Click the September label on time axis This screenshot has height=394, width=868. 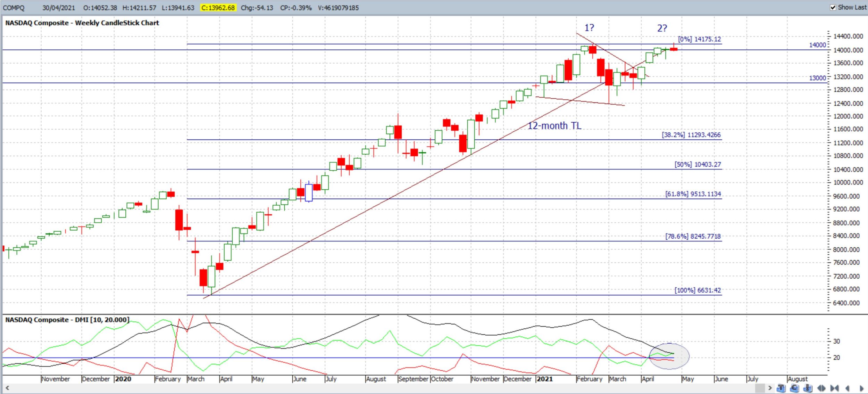coord(413,379)
